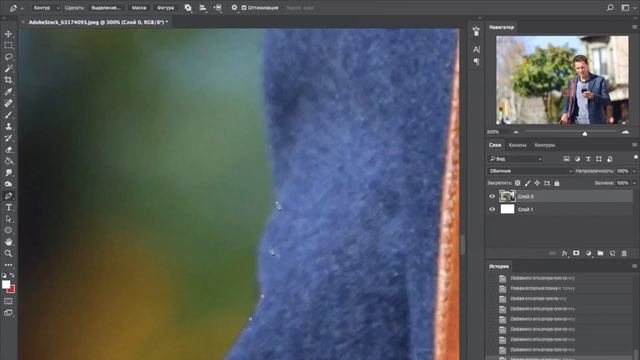
Task: Select the Zoom magnifier tool
Action: coord(8,253)
